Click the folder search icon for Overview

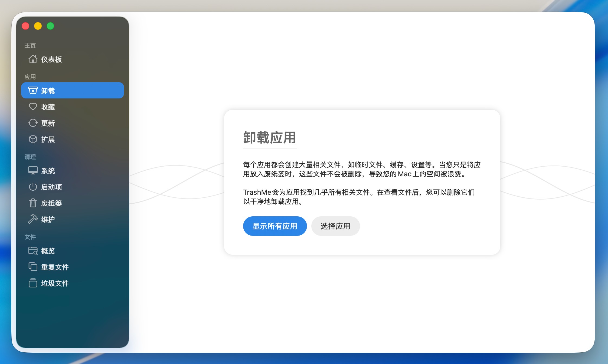pyautogui.click(x=33, y=250)
